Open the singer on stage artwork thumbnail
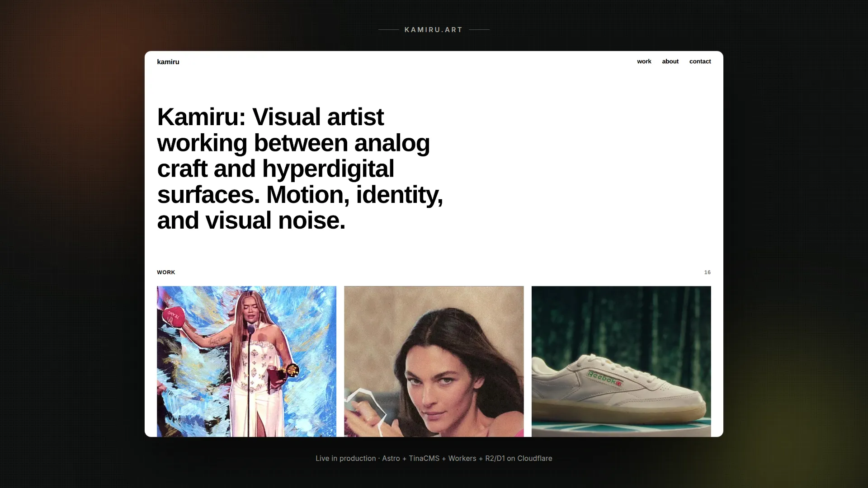868x488 pixels. pos(246,361)
